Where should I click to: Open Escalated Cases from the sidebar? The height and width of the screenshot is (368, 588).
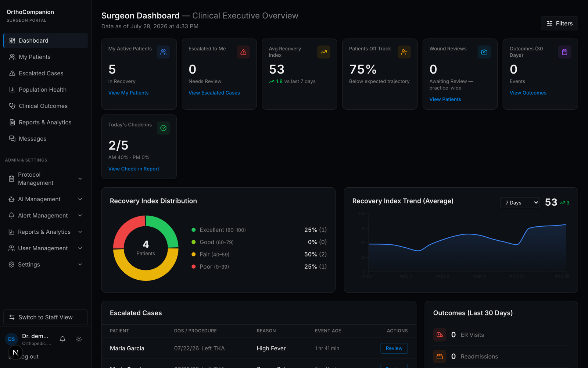point(46,73)
